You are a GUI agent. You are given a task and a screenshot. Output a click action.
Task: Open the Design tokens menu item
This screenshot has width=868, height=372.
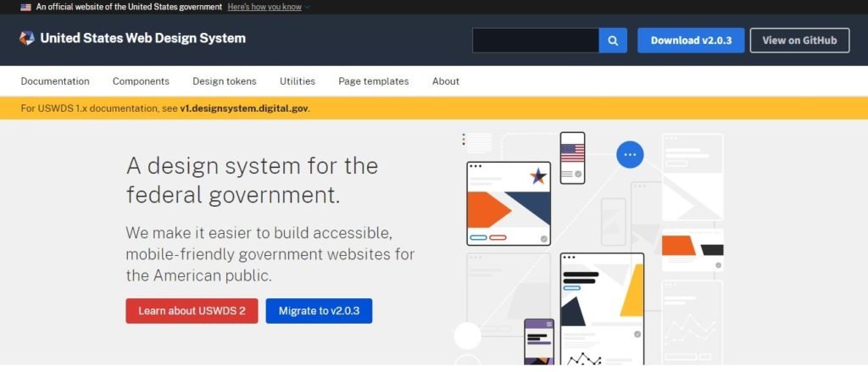click(x=224, y=81)
